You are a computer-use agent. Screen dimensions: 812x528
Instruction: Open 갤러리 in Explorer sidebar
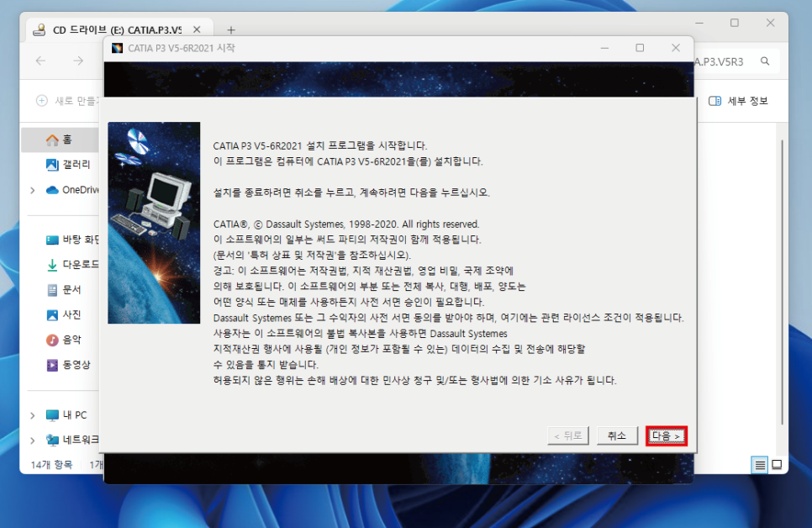[68, 165]
